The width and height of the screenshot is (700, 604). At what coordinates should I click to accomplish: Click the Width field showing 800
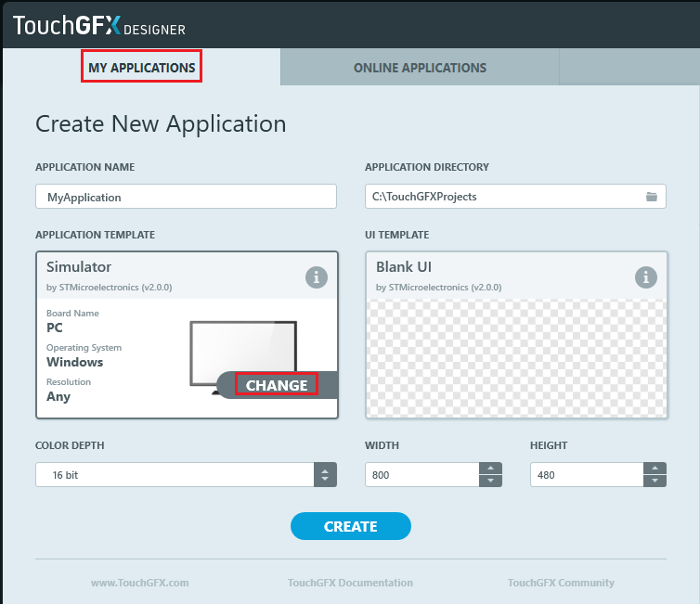(x=422, y=475)
